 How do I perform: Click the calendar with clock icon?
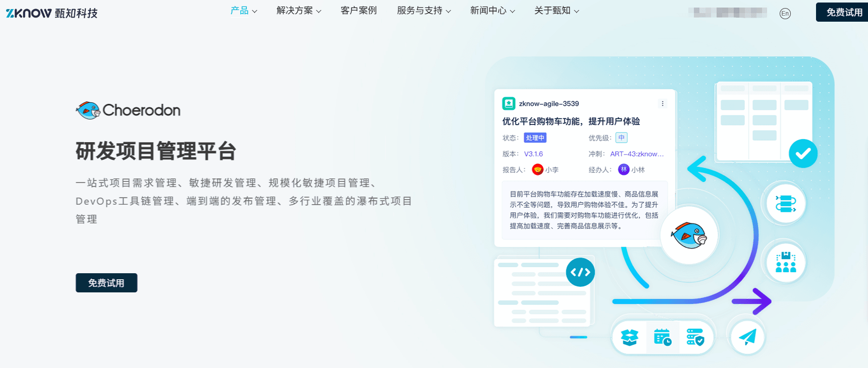click(663, 337)
